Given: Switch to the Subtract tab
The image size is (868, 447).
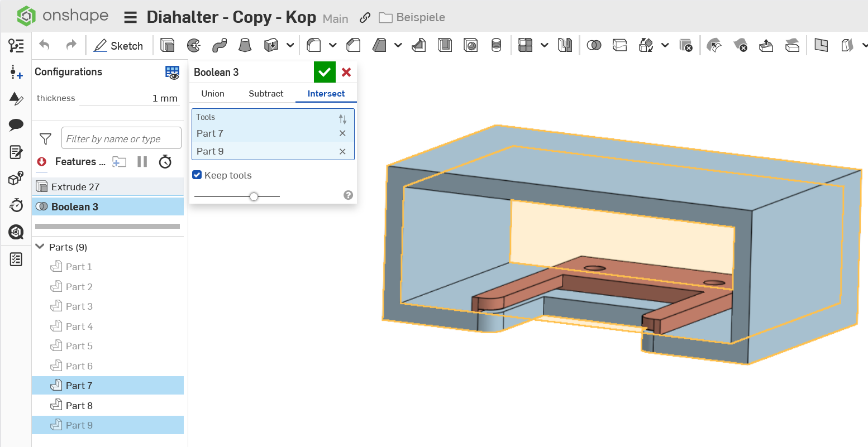Looking at the screenshot, I should (x=266, y=94).
